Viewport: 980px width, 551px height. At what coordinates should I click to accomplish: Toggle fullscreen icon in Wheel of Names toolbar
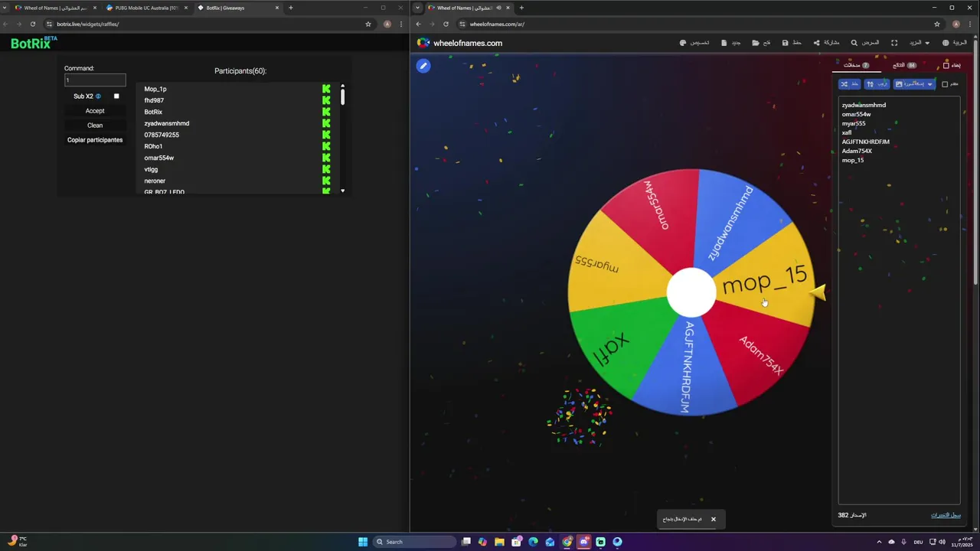point(894,43)
